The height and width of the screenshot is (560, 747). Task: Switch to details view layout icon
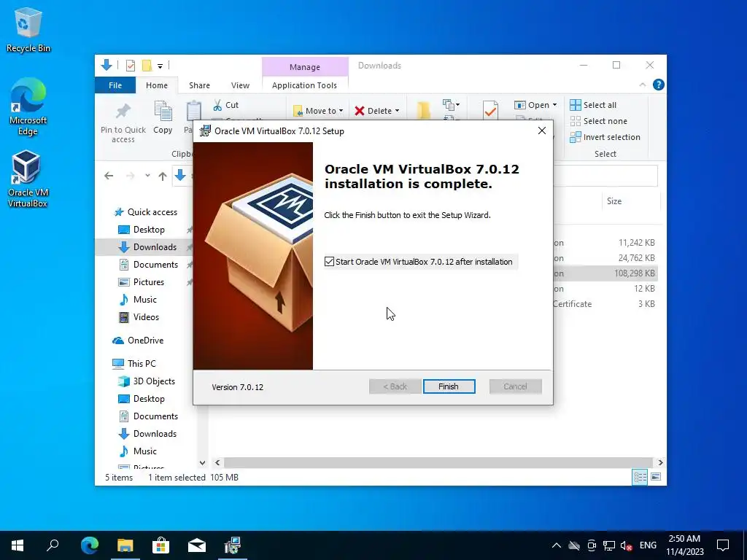coord(640,477)
